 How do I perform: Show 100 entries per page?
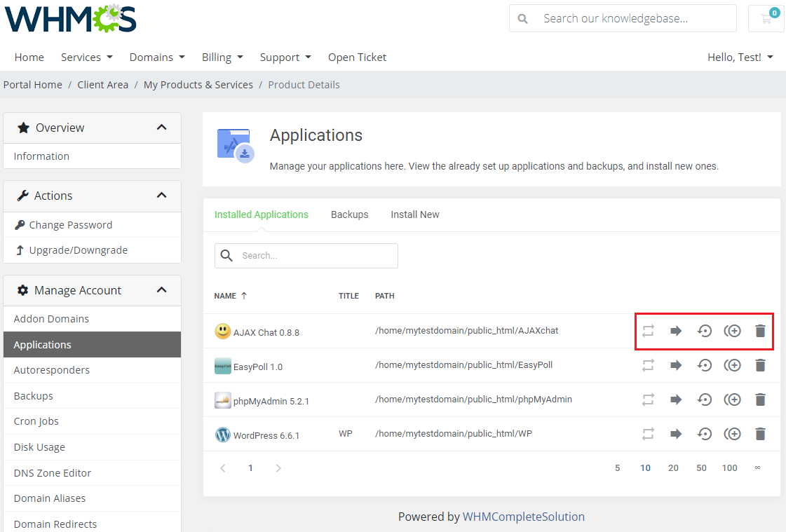(729, 468)
